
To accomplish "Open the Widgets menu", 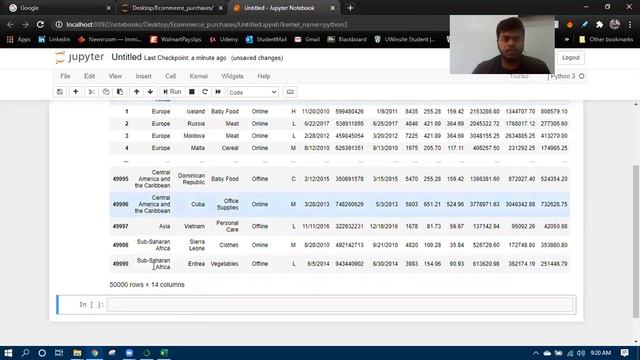I will (x=232, y=76).
